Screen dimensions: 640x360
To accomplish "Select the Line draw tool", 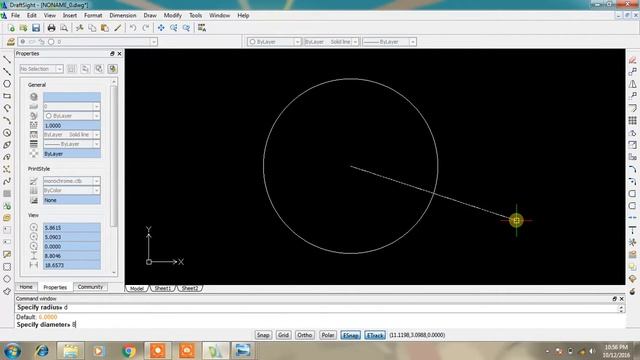I will [x=7, y=60].
